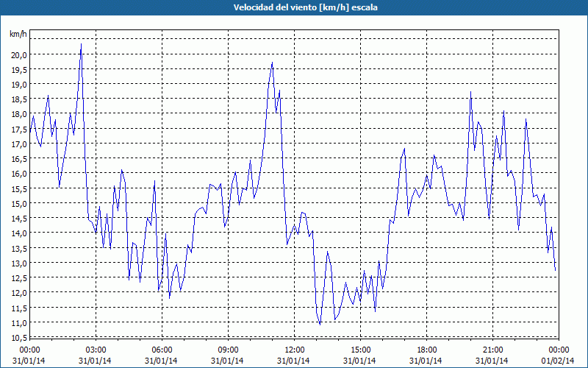Click on the '15,0' y-axis label
Viewport: 588px width, 368px height.
tap(20, 204)
